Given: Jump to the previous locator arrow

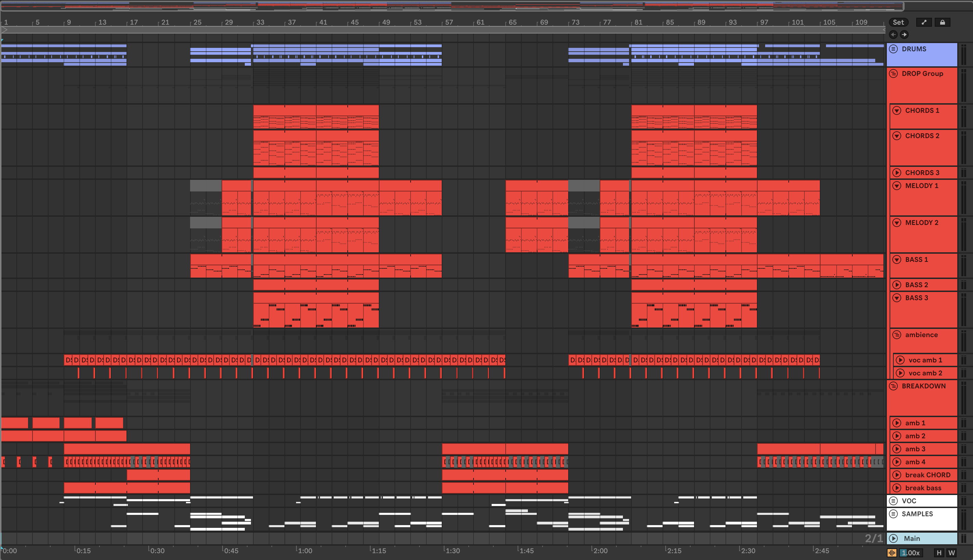Looking at the screenshot, I should [x=893, y=35].
